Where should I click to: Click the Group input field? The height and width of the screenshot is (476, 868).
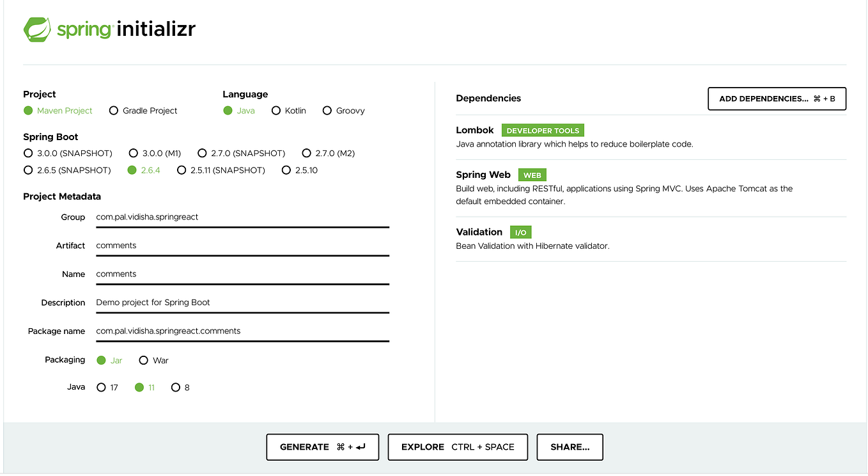[243, 217]
